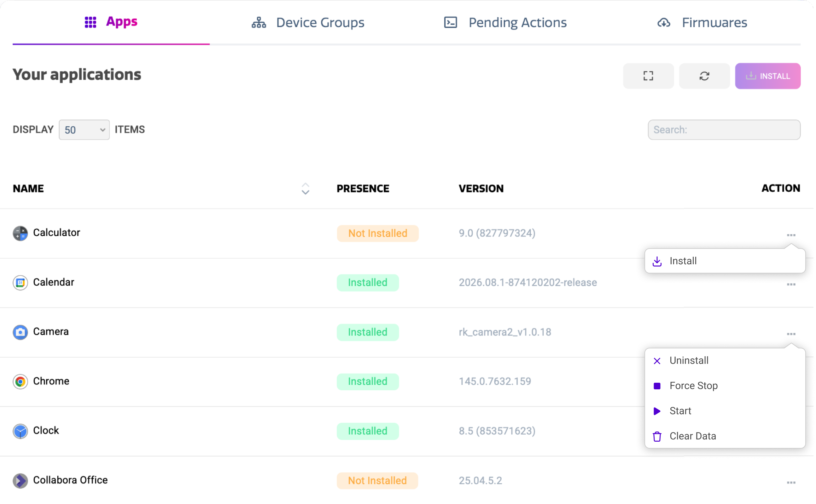Click the Chrome app icon
Image resolution: width=816 pixels, height=504 pixels.
click(x=20, y=382)
